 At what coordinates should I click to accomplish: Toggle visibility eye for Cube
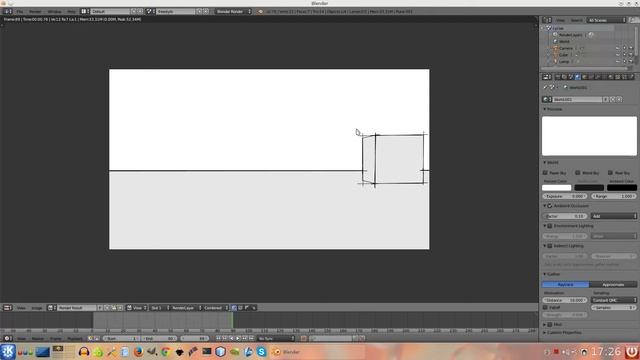click(618, 55)
